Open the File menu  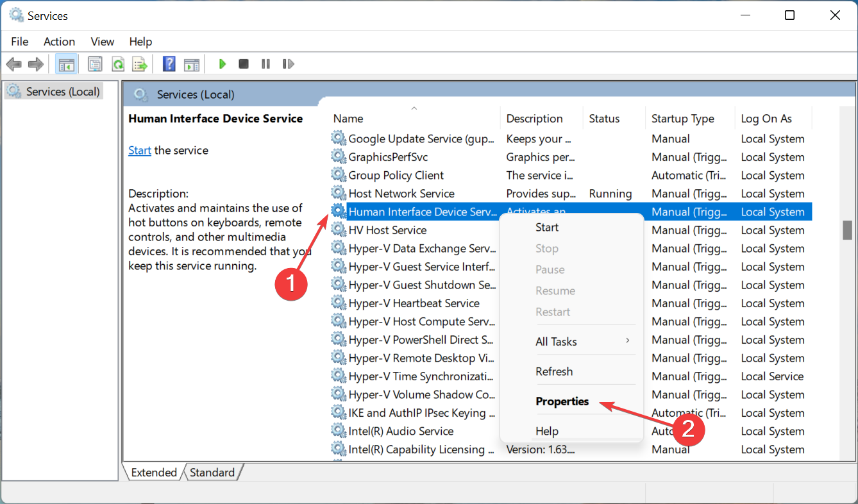[x=20, y=41]
